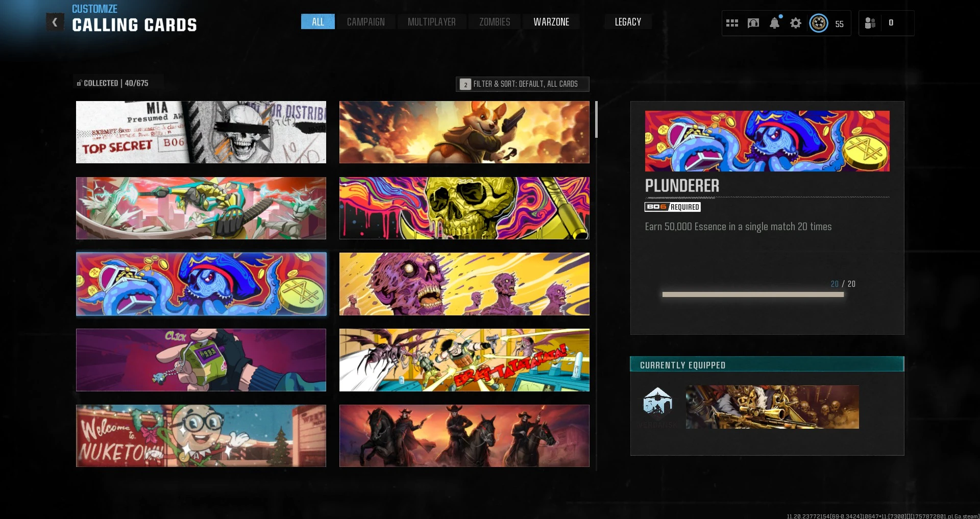
Task: Click the prestige rank emblem
Action: coord(819,23)
